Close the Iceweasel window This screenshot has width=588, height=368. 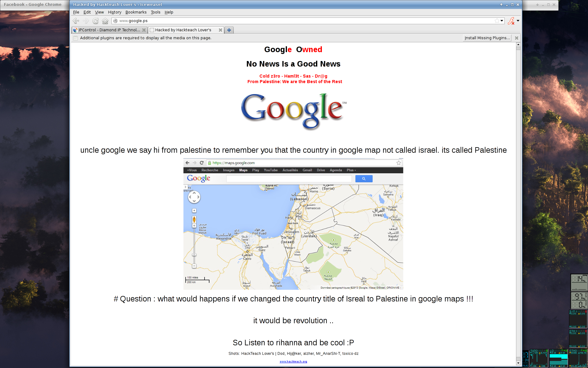pos(518,5)
